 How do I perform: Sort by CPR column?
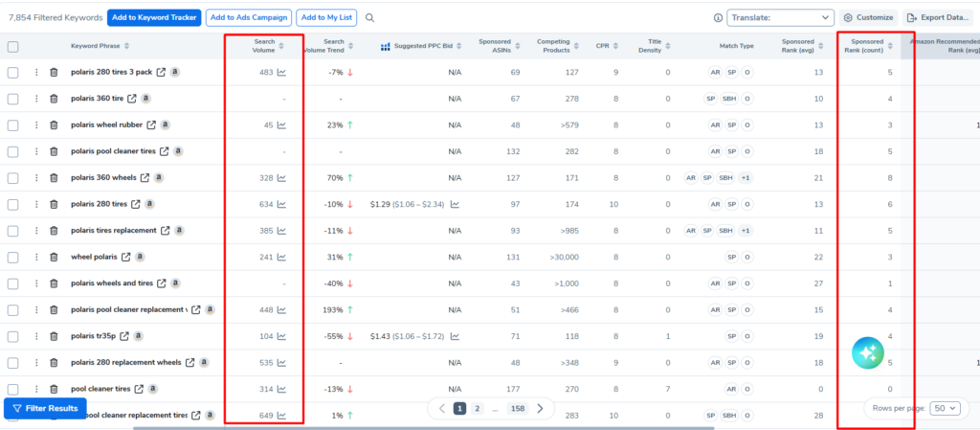pyautogui.click(x=615, y=46)
